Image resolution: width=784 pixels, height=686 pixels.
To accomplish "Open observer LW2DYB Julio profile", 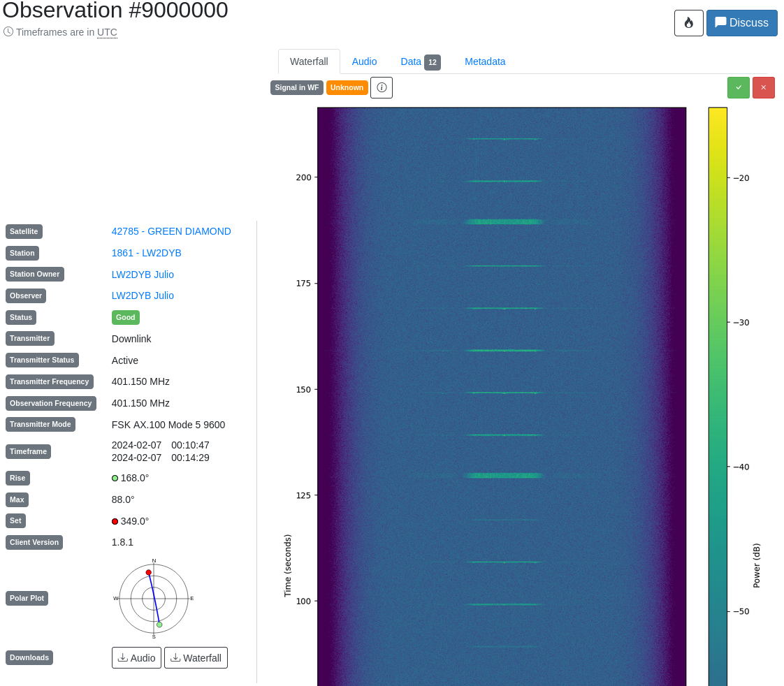I will tap(143, 295).
